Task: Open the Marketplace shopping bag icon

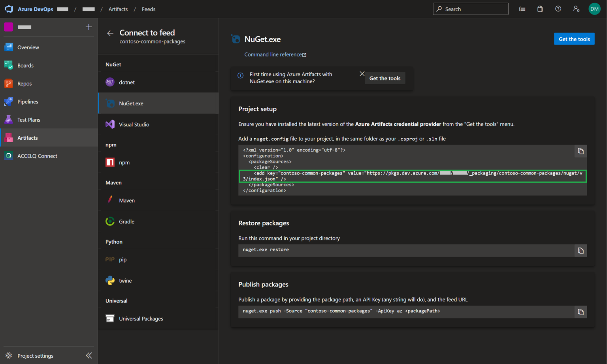Action: [x=540, y=9]
